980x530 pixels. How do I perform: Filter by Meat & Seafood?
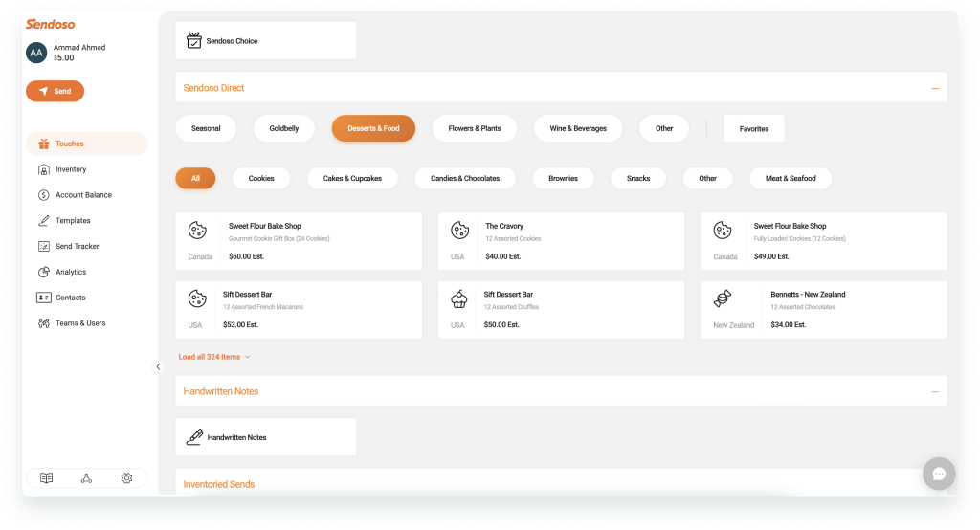791,178
